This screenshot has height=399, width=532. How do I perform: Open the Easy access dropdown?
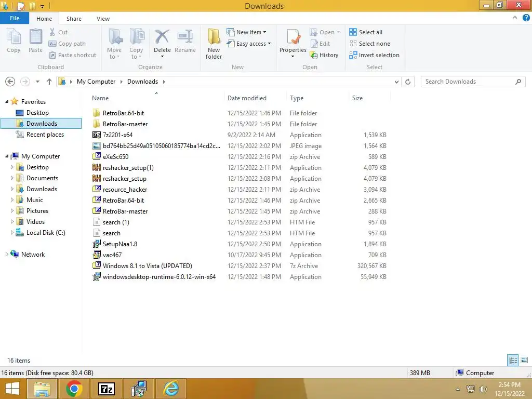249,44
